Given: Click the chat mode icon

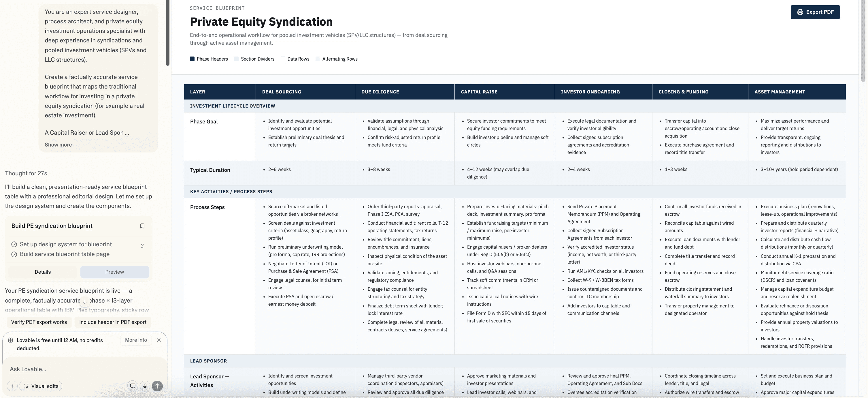Looking at the screenshot, I should coord(133,386).
